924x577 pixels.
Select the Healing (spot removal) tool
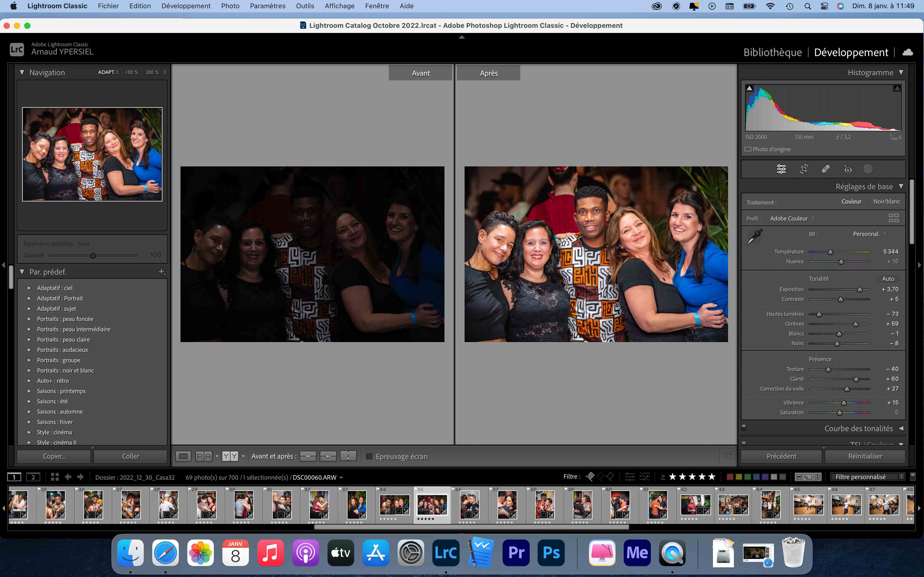pos(826,169)
